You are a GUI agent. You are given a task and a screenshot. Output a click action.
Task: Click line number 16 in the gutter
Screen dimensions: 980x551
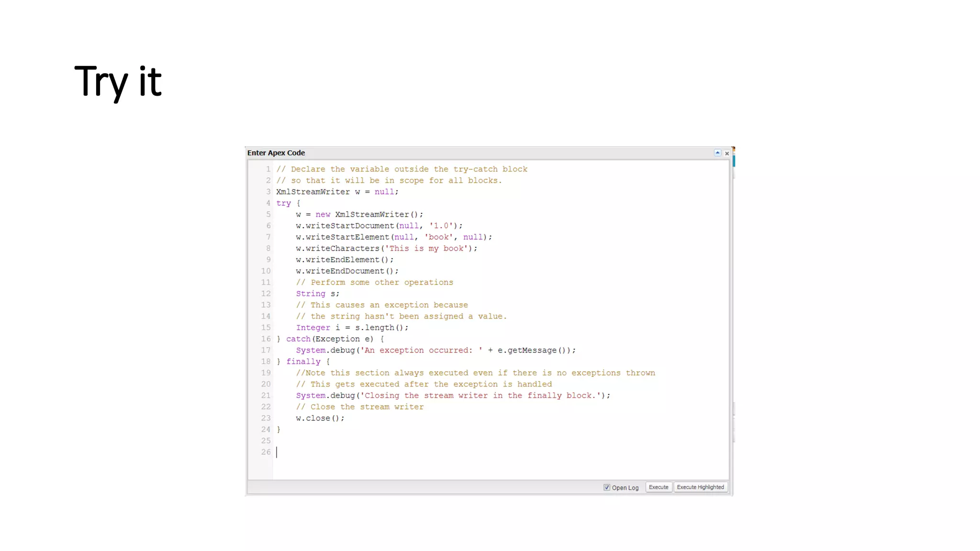[x=266, y=339]
